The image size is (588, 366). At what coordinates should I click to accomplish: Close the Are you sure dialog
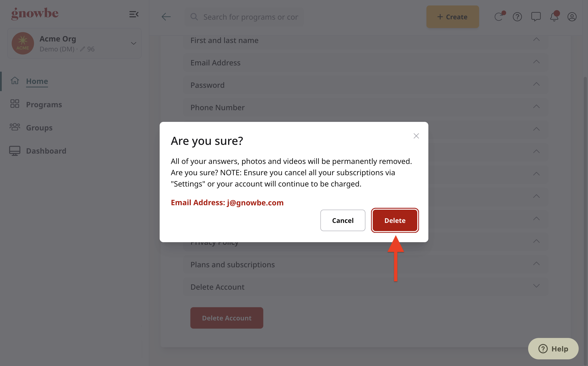point(416,136)
